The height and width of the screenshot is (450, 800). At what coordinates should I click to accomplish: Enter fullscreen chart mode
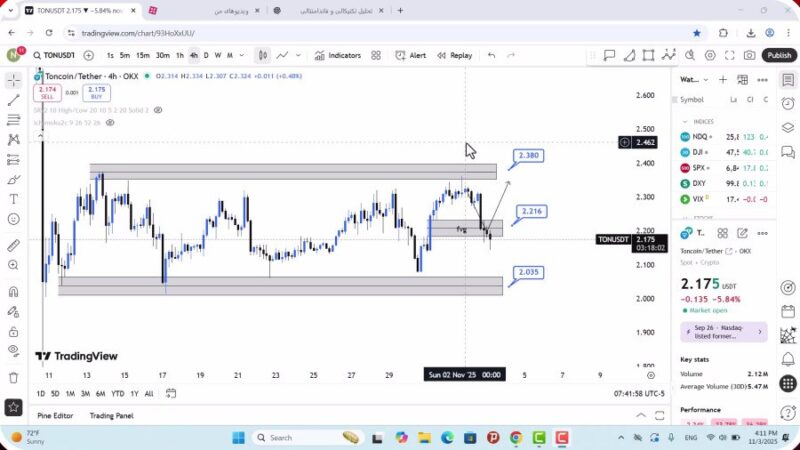pos(730,55)
